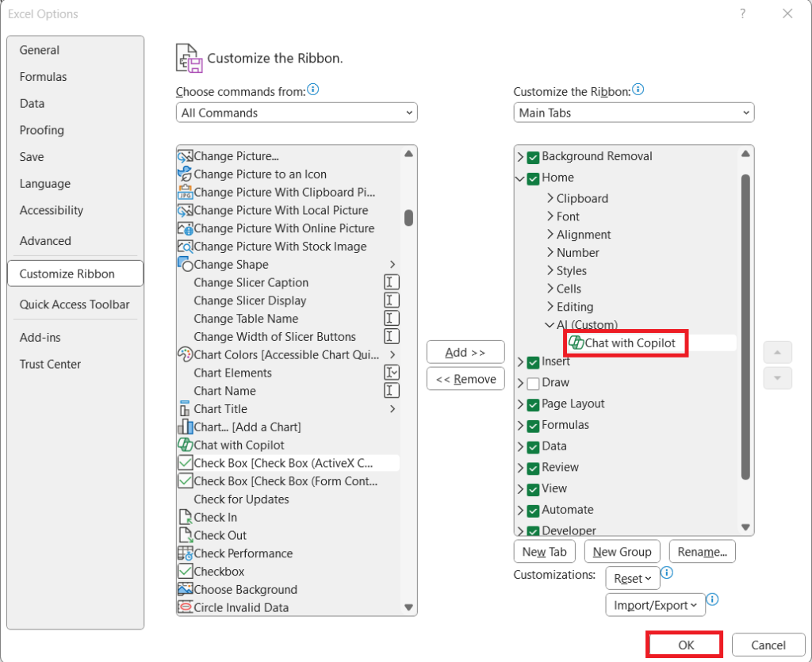Viewport: 812px width, 662px height.
Task: Click the Chart Title icon in commands list
Action: pos(185,409)
